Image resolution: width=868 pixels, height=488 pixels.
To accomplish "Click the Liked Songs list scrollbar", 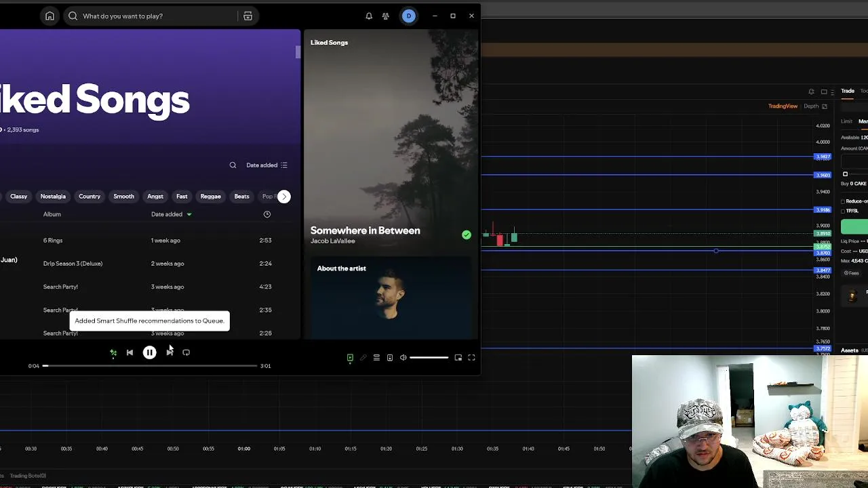I will [x=298, y=53].
